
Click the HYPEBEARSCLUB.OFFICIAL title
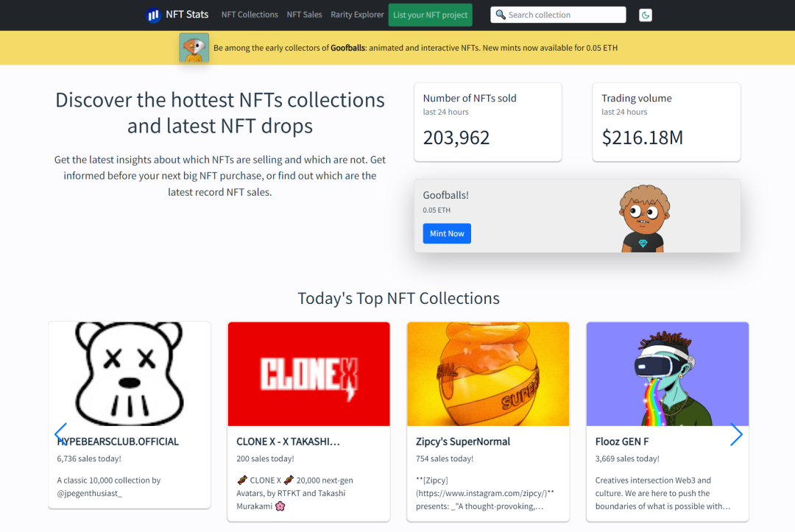[118, 441]
